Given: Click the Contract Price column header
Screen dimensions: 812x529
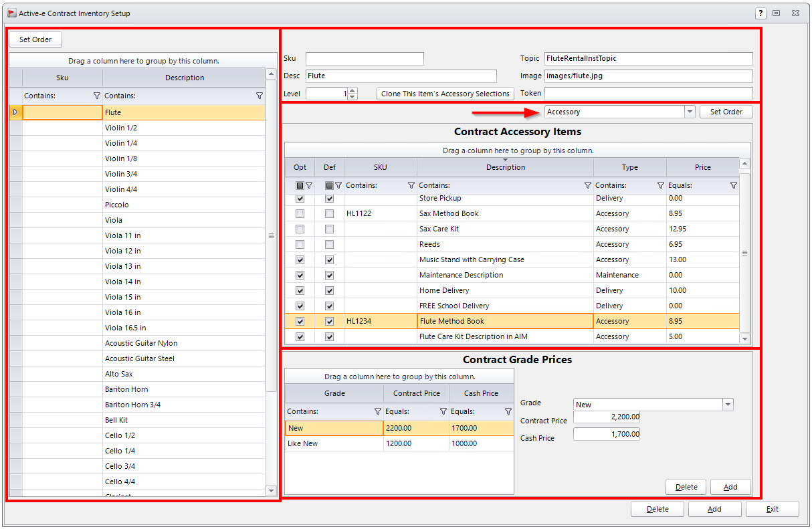Looking at the screenshot, I should click(417, 393).
